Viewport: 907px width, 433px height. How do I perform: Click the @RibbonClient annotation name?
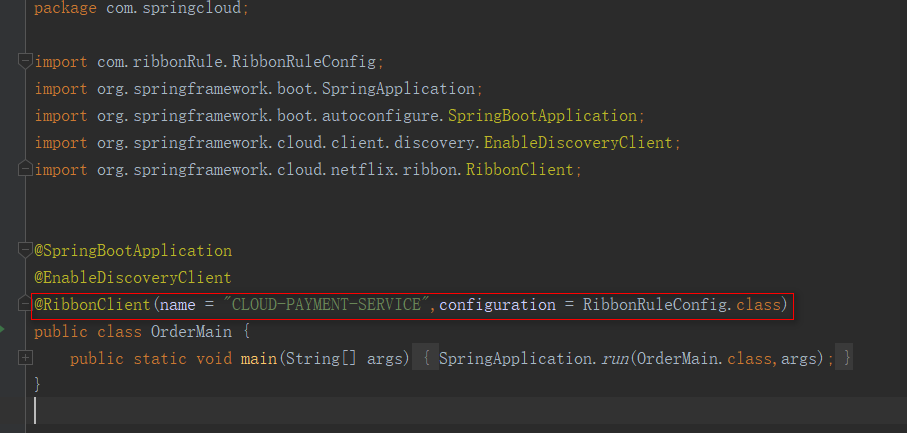pyautogui.click(x=92, y=305)
